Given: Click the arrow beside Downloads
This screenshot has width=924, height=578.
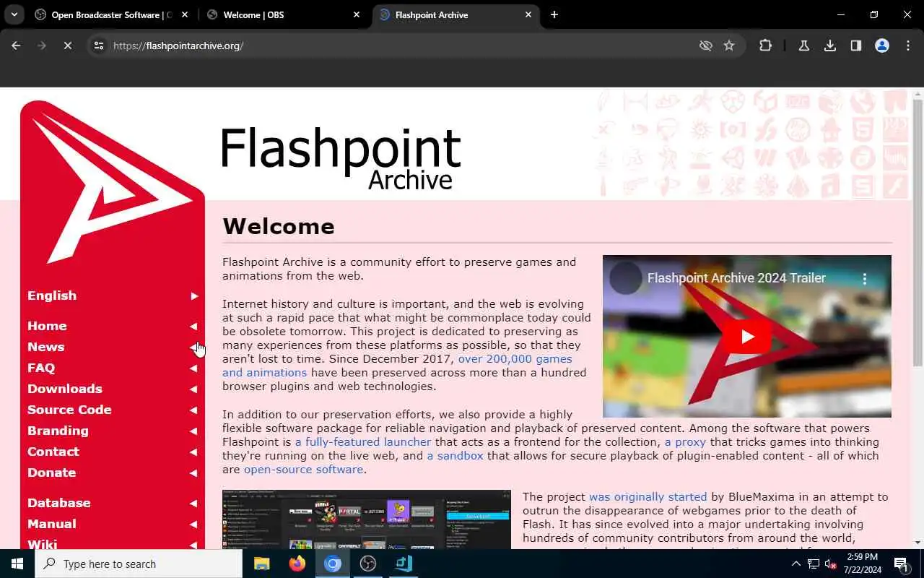Looking at the screenshot, I should coord(193,389).
